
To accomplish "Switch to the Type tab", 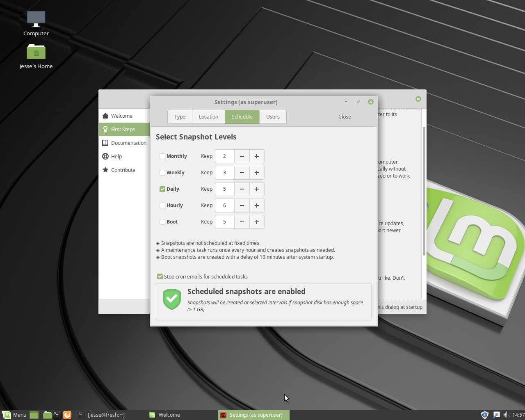I will click(180, 117).
